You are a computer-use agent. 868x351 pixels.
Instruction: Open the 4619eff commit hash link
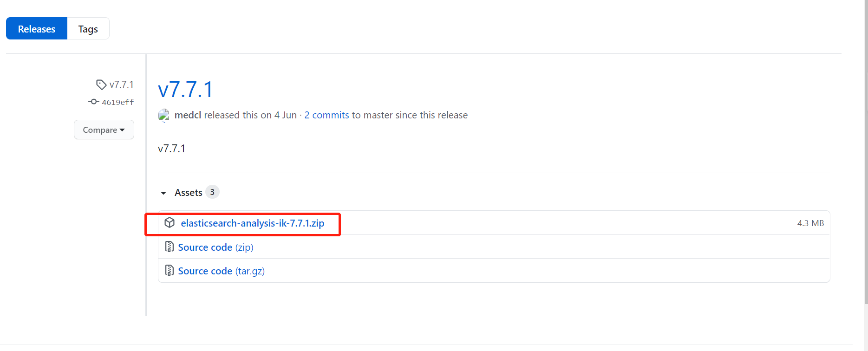pyautogui.click(x=117, y=102)
